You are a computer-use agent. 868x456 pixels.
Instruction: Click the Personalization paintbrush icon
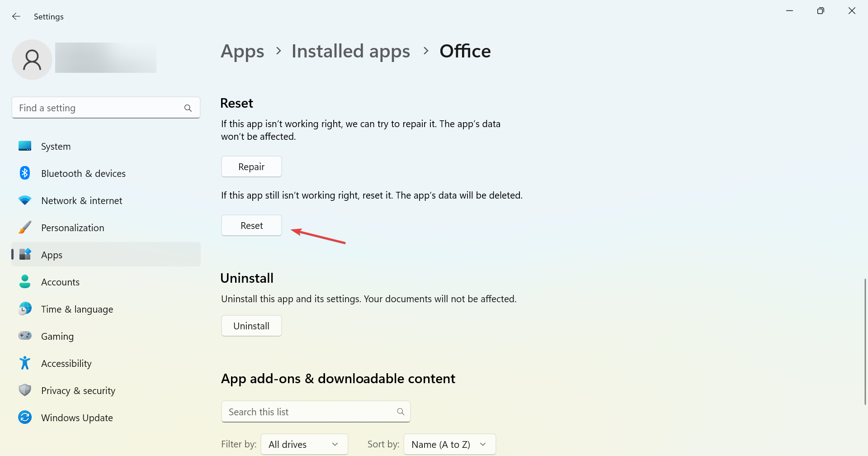[25, 228]
